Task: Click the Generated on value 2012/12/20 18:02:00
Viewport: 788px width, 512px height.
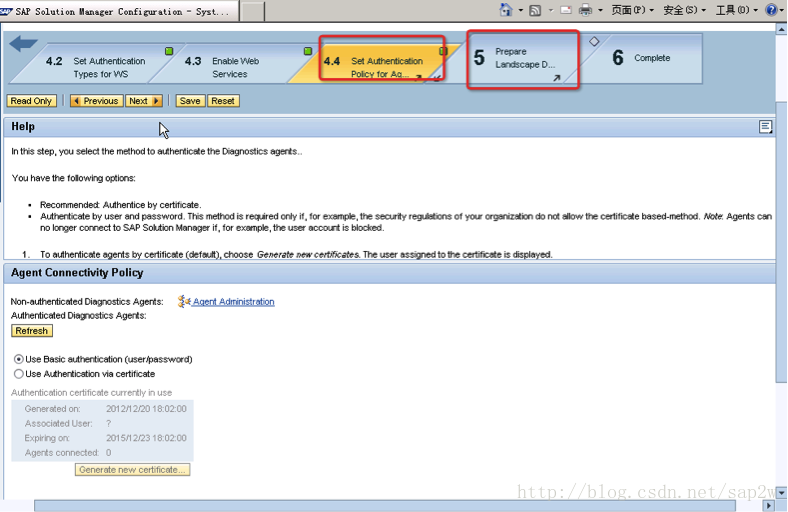Action: pos(146,409)
